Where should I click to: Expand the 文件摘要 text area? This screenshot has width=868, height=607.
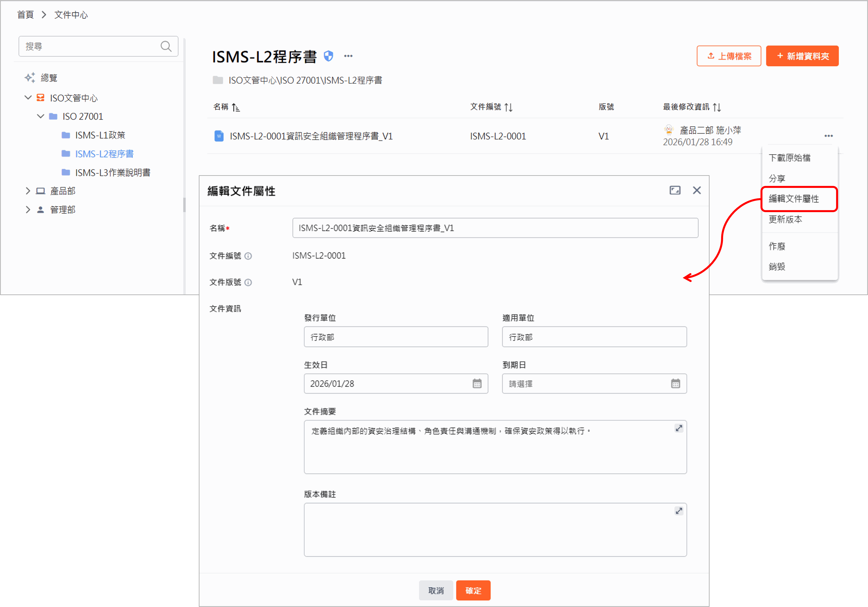679,428
